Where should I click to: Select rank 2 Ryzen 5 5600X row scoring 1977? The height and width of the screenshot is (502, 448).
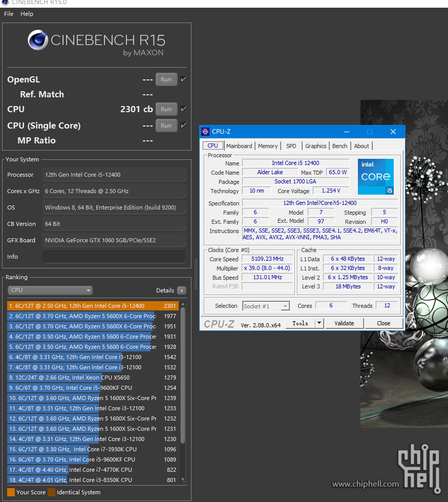tap(93, 316)
